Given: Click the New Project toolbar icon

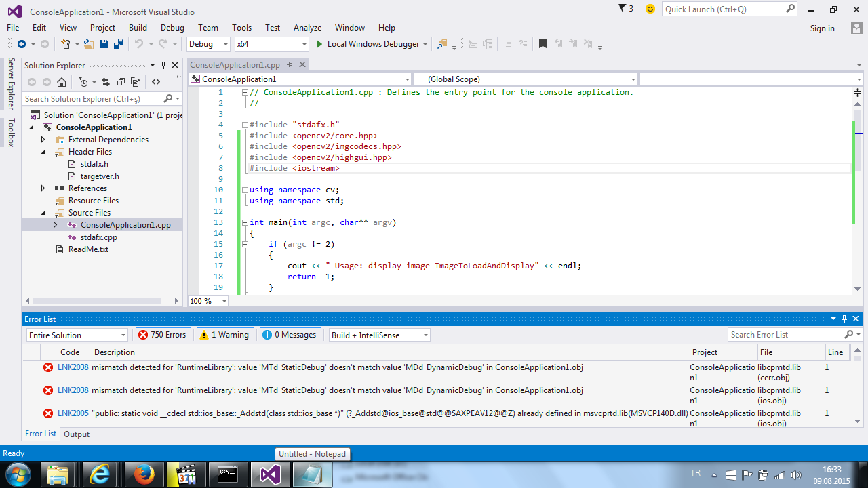Looking at the screenshot, I should pyautogui.click(x=66, y=44).
